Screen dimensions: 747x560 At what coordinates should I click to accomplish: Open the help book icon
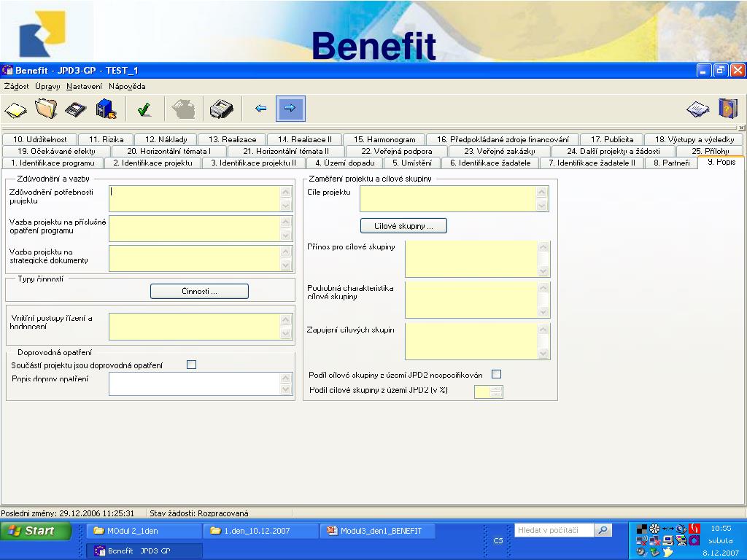(728, 108)
